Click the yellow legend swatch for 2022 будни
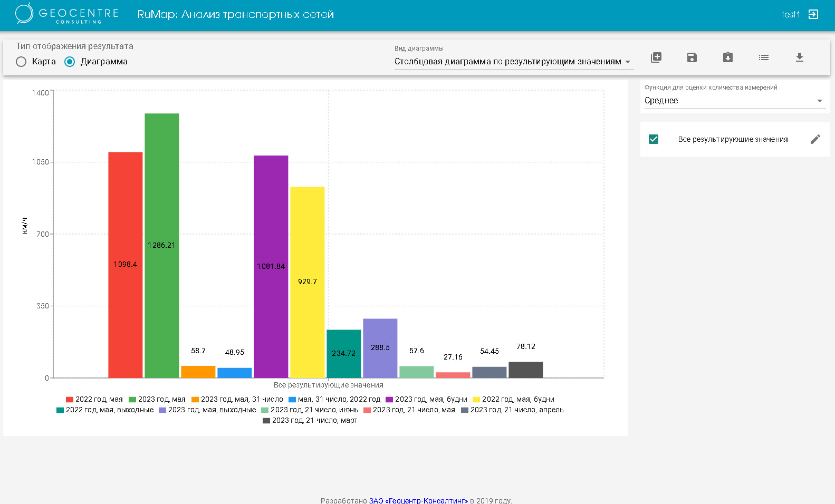 click(476, 400)
